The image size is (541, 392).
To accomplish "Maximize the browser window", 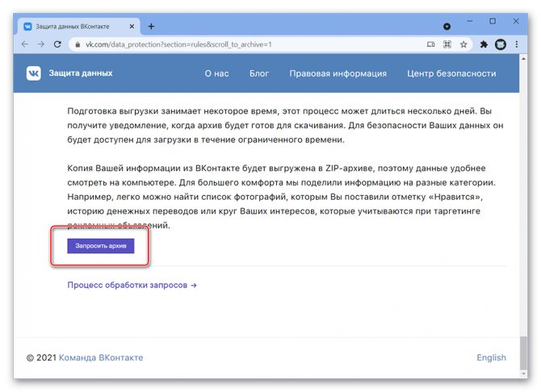I will pyautogui.click(x=493, y=22).
